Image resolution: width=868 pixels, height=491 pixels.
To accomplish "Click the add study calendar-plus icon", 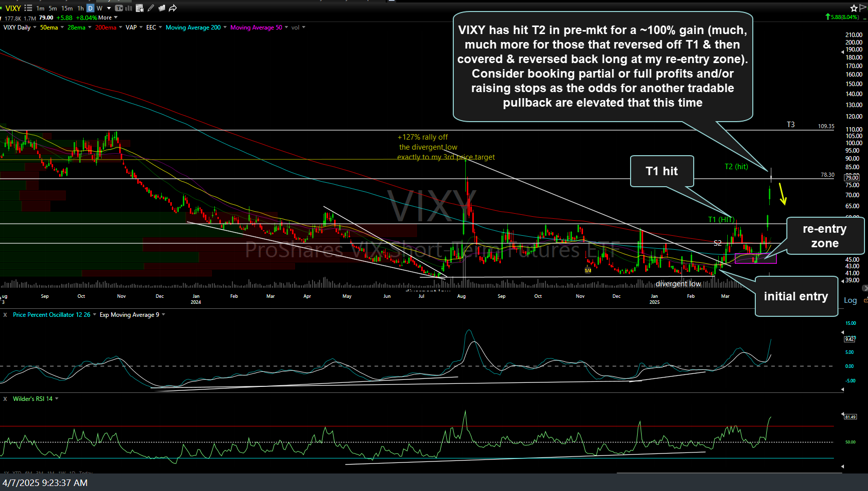I will [140, 8].
